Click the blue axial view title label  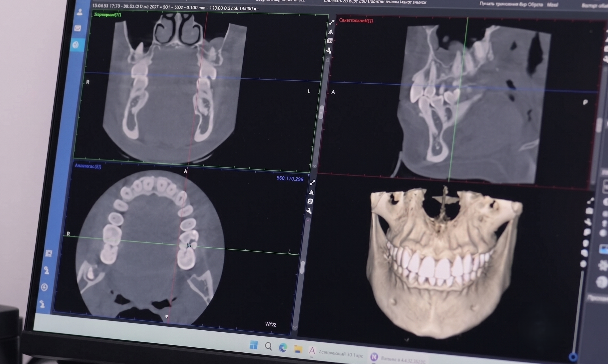[x=88, y=166]
